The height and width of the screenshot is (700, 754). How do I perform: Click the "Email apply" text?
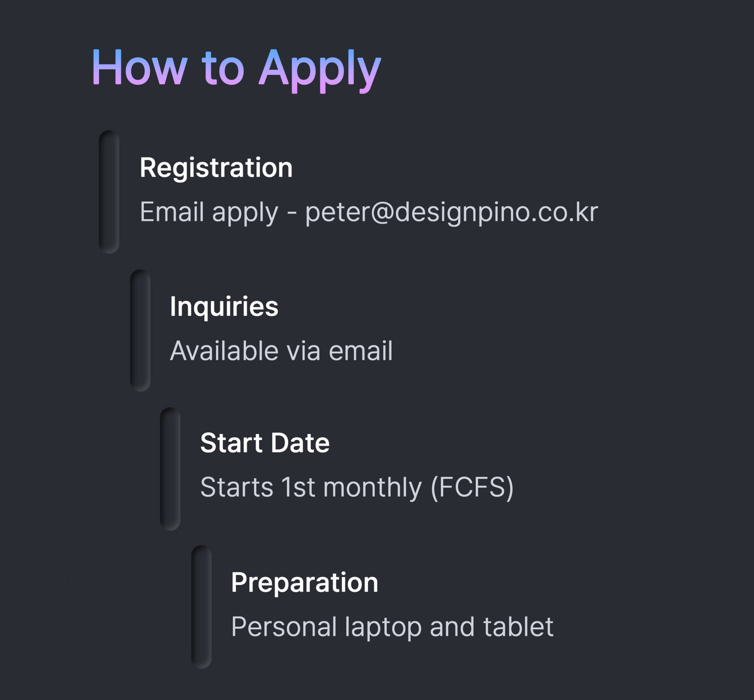click(x=209, y=212)
